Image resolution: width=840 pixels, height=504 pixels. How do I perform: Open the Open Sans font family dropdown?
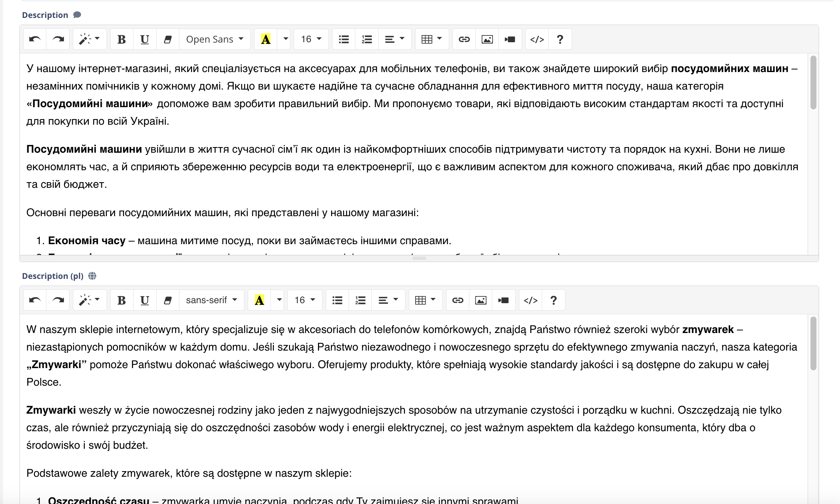[214, 39]
